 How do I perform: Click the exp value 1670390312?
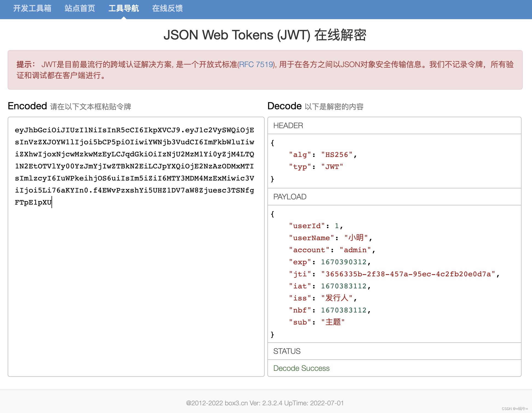tap(344, 262)
